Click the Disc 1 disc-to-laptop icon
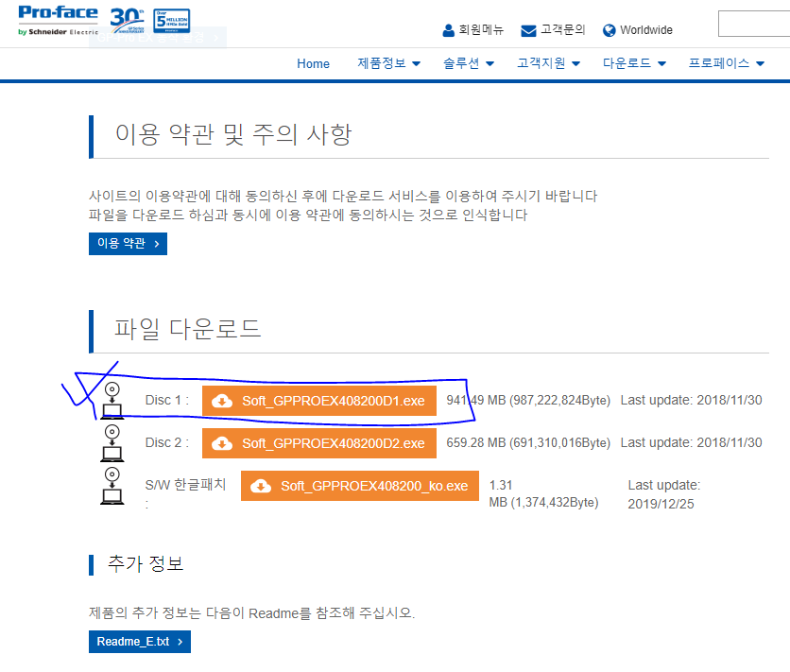790x672 pixels. pyautogui.click(x=112, y=401)
